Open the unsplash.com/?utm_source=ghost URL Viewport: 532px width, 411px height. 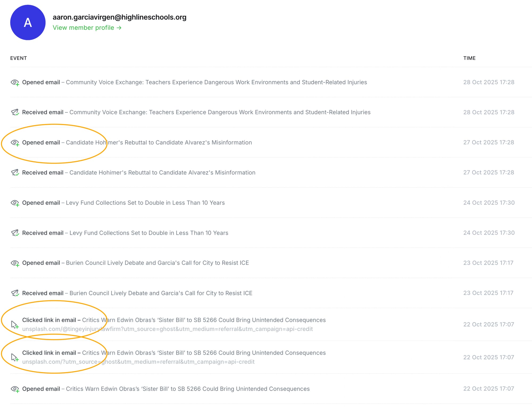click(138, 362)
